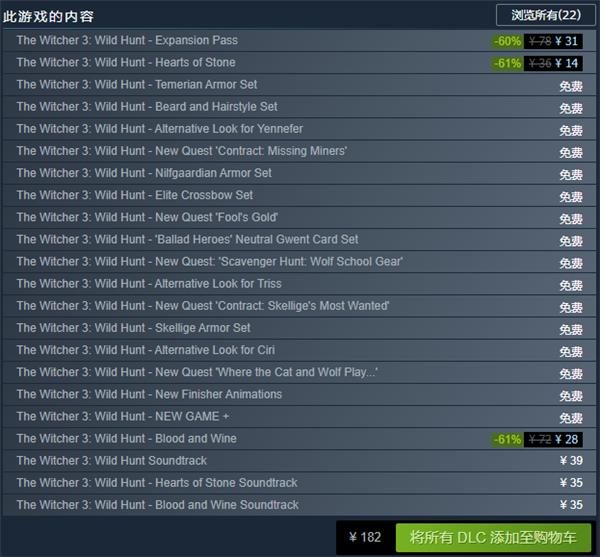
Task: Select the Temerian Armor Set DLC
Action: [x=299, y=85]
